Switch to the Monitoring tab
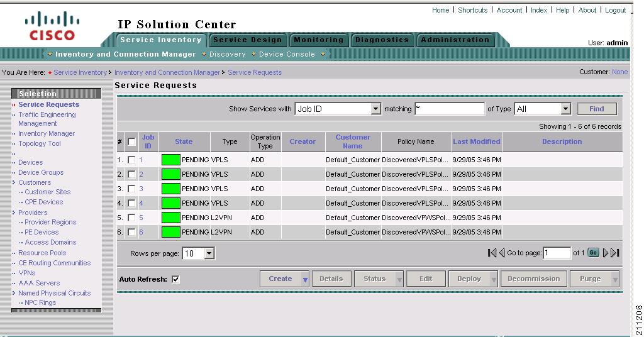 [x=318, y=40]
